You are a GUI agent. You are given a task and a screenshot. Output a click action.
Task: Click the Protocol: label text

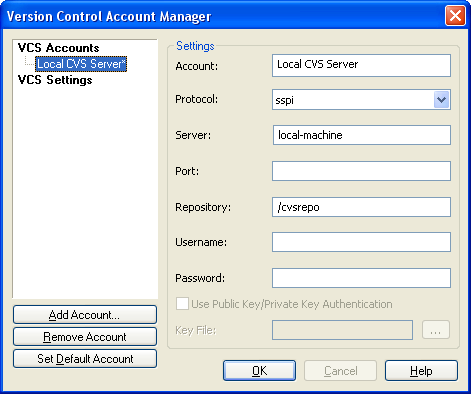[196, 99]
